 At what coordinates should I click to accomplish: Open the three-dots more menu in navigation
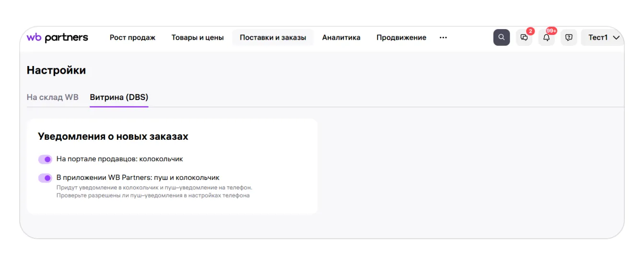pos(443,37)
